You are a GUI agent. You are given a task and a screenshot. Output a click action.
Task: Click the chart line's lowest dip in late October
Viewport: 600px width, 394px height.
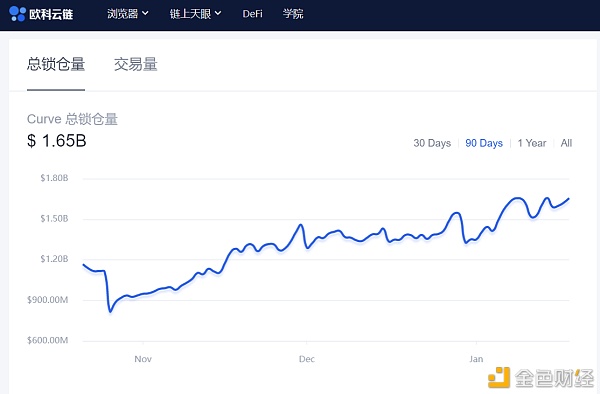point(110,311)
